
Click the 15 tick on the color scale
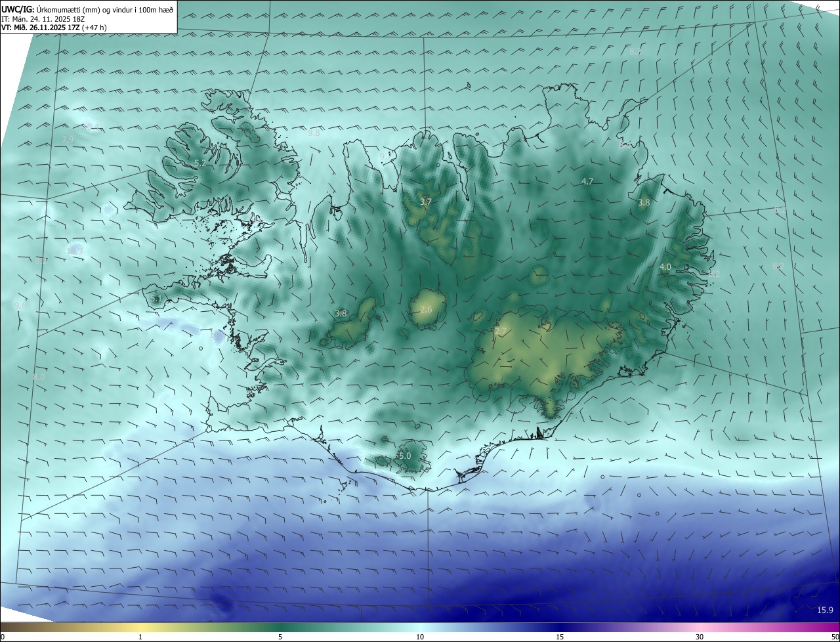pyautogui.click(x=560, y=637)
